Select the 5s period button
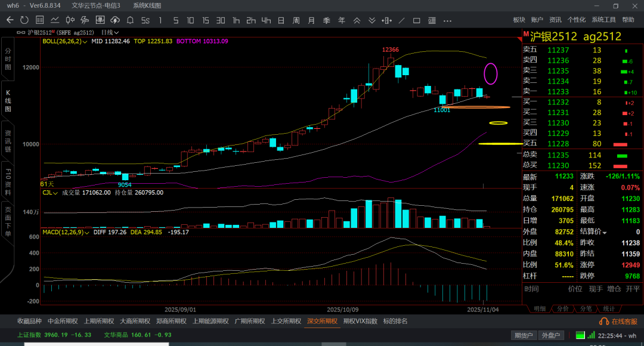This screenshot has height=346, width=644. (145, 20)
